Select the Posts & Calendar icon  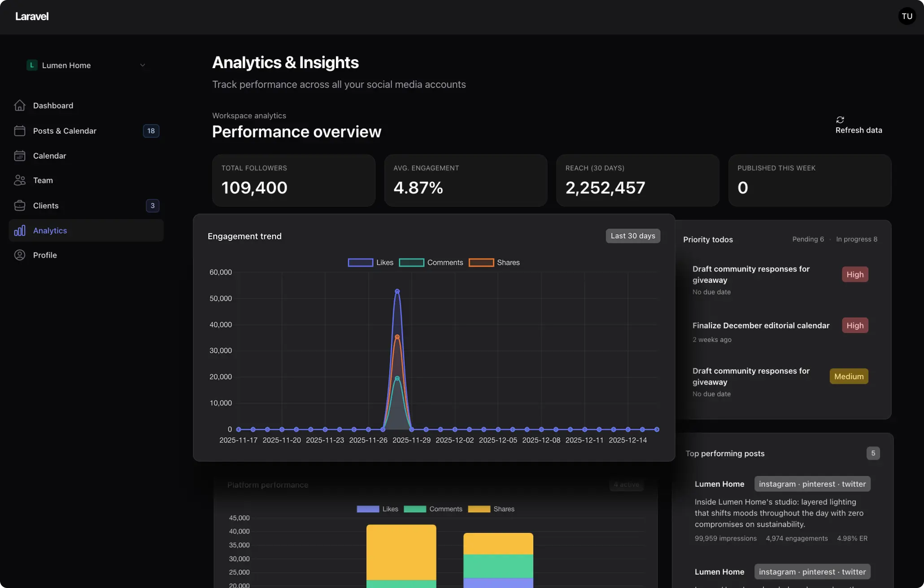(20, 130)
